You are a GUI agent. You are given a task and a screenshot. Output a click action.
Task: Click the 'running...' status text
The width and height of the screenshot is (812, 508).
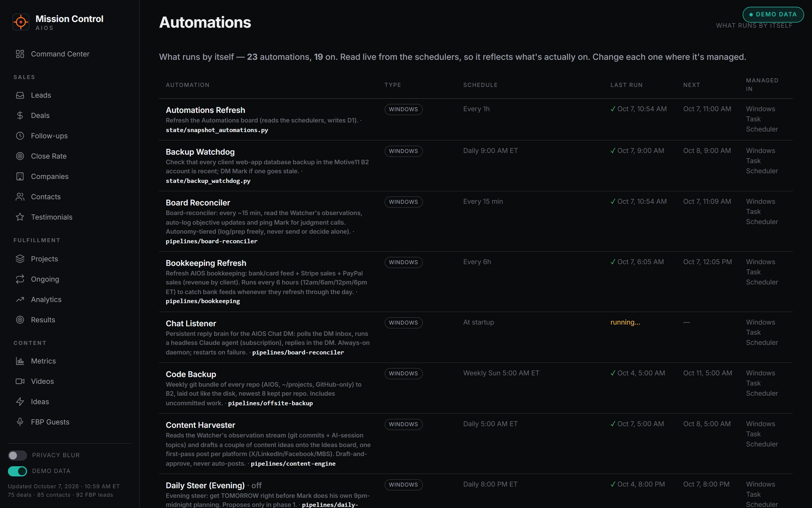tap(625, 322)
